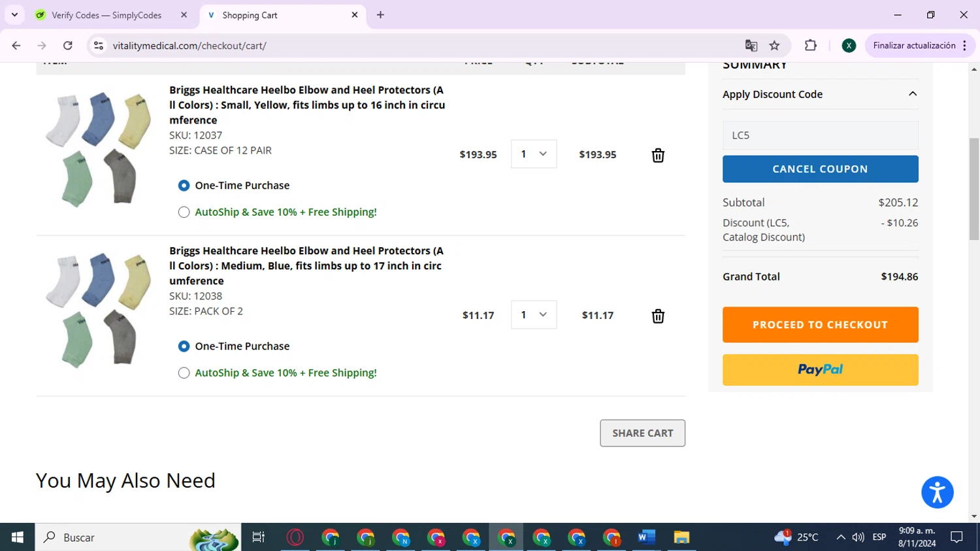This screenshot has width=980, height=551.
Task: Choose AutoShip & Save for SKU 12038
Action: (x=184, y=373)
